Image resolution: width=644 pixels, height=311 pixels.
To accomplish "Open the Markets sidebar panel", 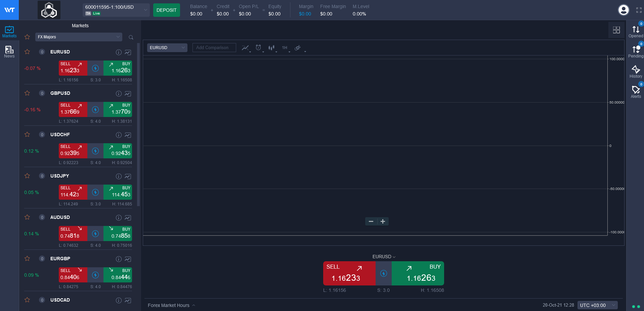I will [9, 32].
